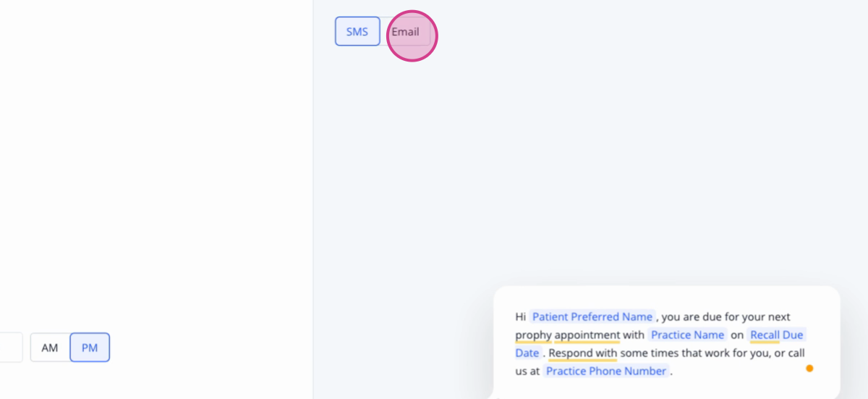The image size is (868, 399).
Task: Click the 'Date' placeholder tag
Action: 527,353
